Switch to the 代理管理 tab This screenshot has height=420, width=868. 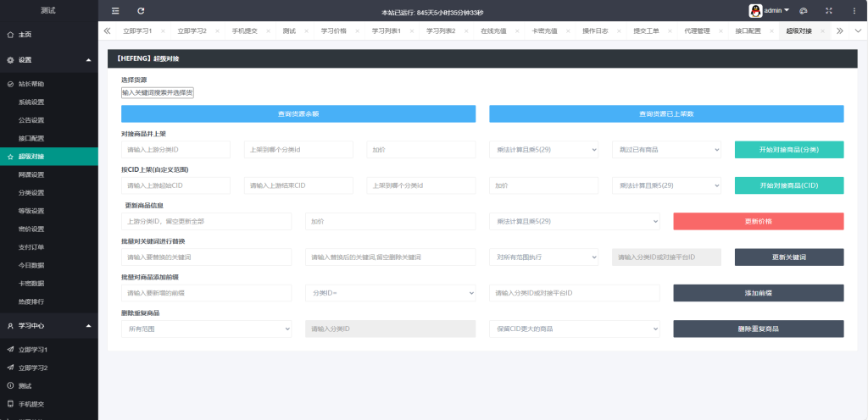pos(697,30)
